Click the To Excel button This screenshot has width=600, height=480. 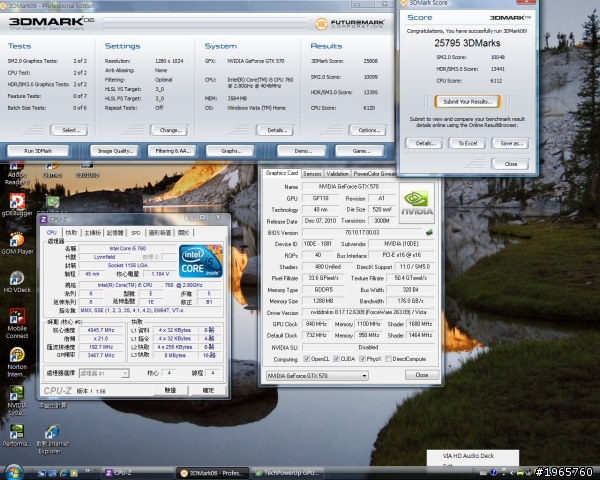point(467,144)
